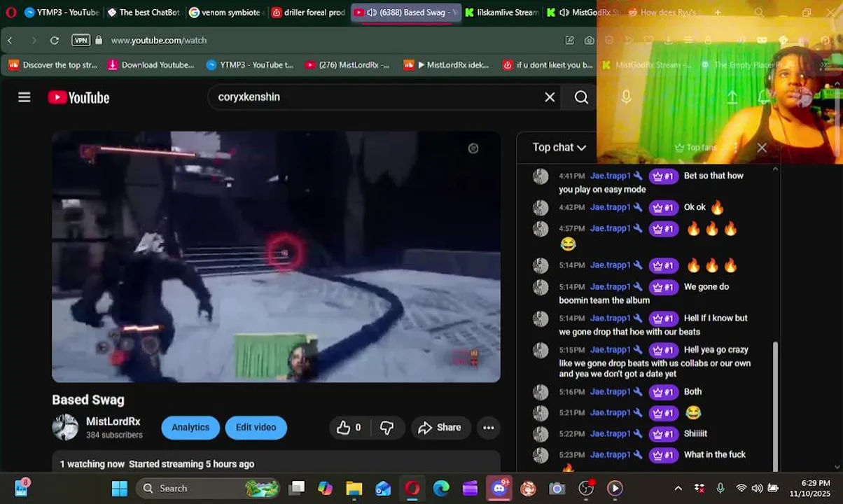
Task: Open the Widgets icon with badge 8
Action: [x=21, y=488]
